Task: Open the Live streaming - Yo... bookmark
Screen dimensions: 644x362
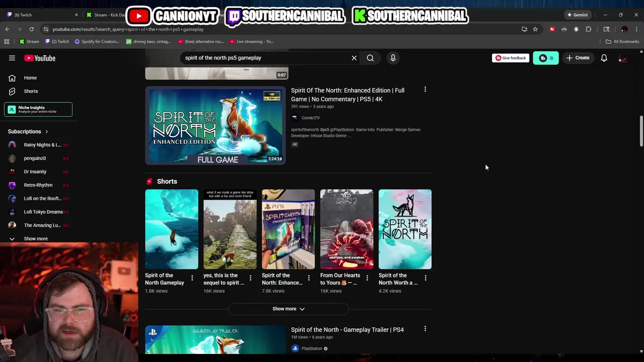Action: [252, 42]
